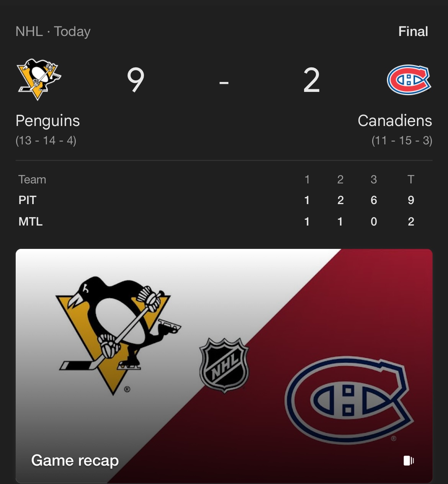The width and height of the screenshot is (448, 484).
Task: Select the MTL row in scoring table
Action: 224,221
